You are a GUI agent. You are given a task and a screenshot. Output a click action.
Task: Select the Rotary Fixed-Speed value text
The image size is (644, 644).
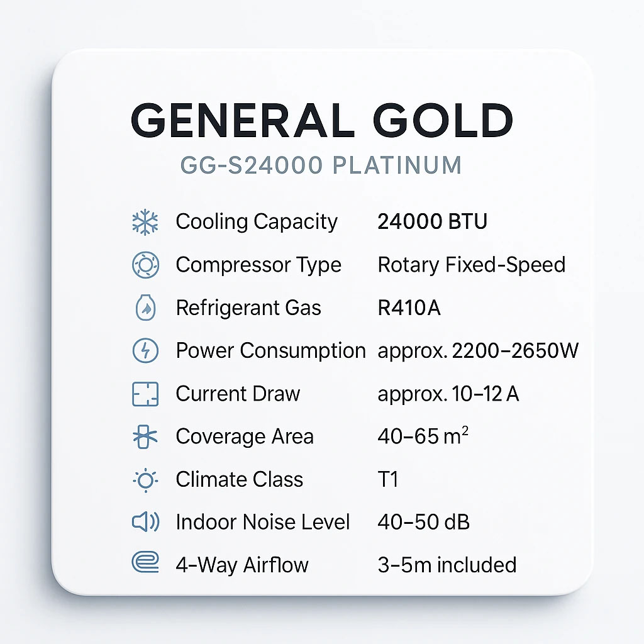tap(471, 265)
